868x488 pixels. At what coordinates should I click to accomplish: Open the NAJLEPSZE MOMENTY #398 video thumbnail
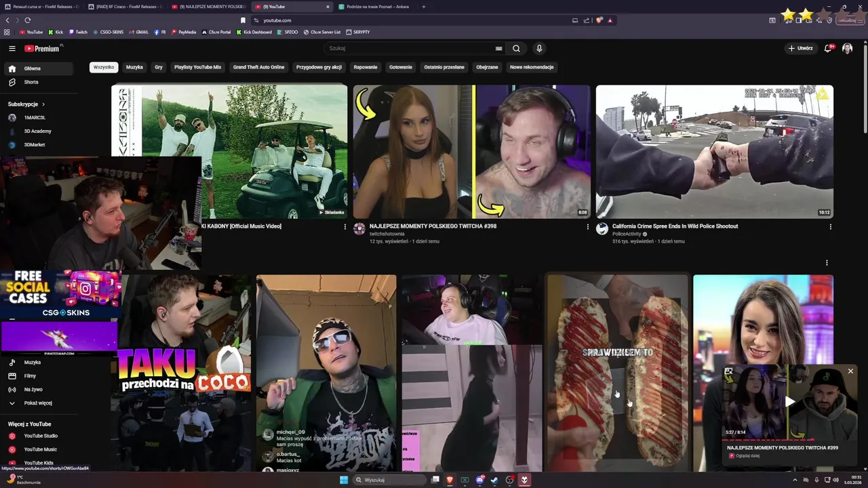pos(472,151)
